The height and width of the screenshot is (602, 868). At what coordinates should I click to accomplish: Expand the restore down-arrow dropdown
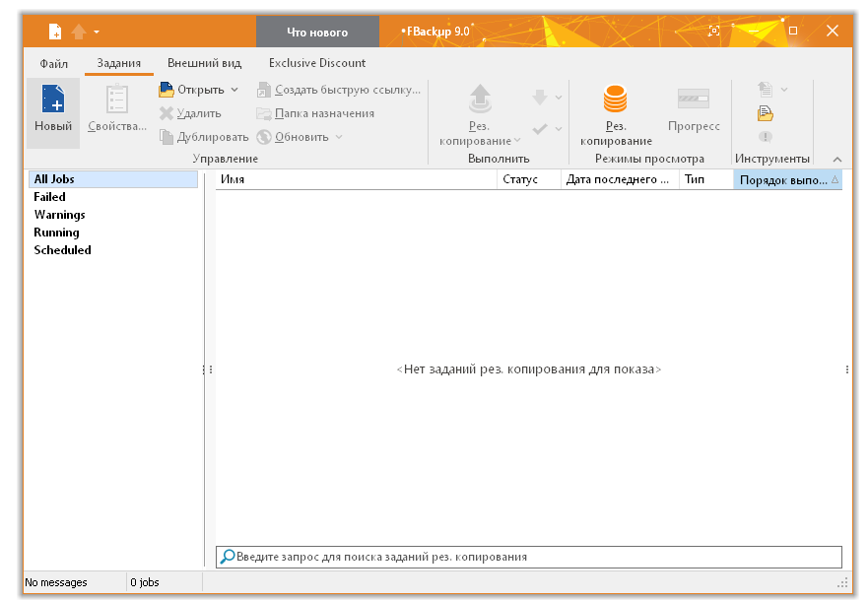point(559,98)
